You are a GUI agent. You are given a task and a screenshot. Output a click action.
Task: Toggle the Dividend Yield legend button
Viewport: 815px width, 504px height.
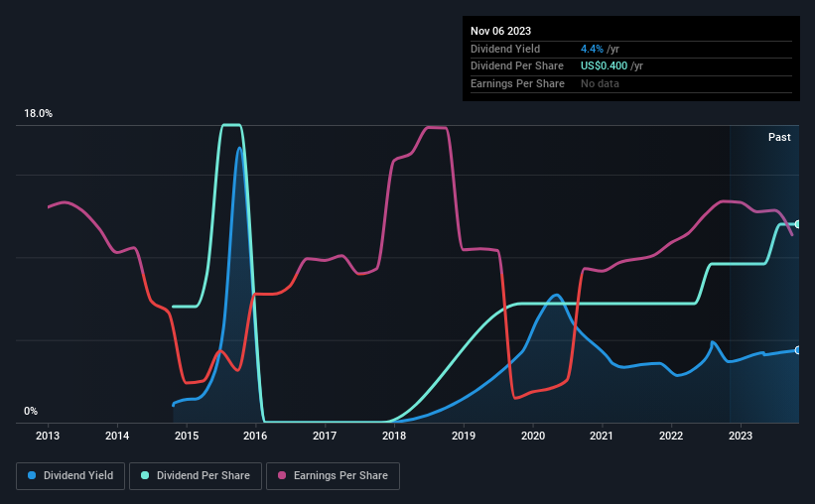click(x=70, y=476)
